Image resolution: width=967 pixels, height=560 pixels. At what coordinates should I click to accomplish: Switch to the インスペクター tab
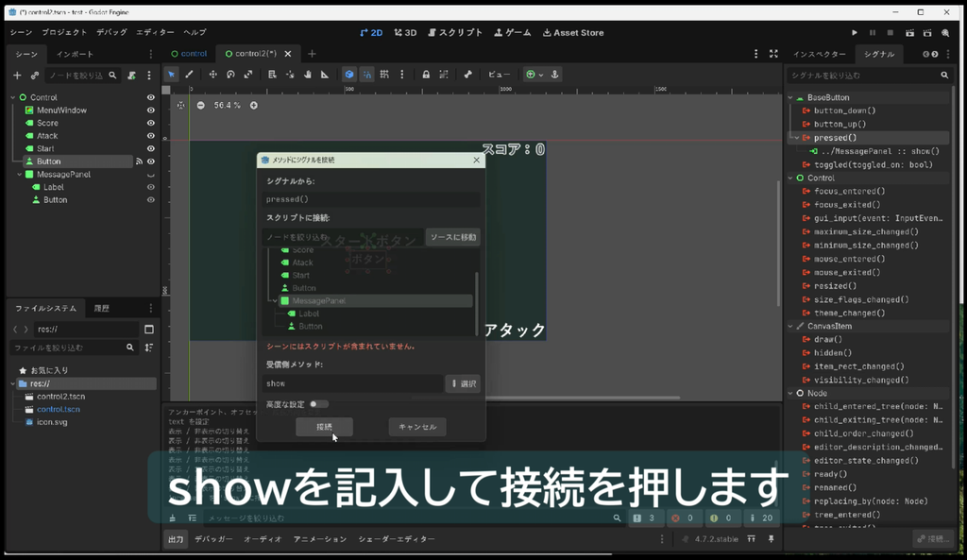coord(819,54)
